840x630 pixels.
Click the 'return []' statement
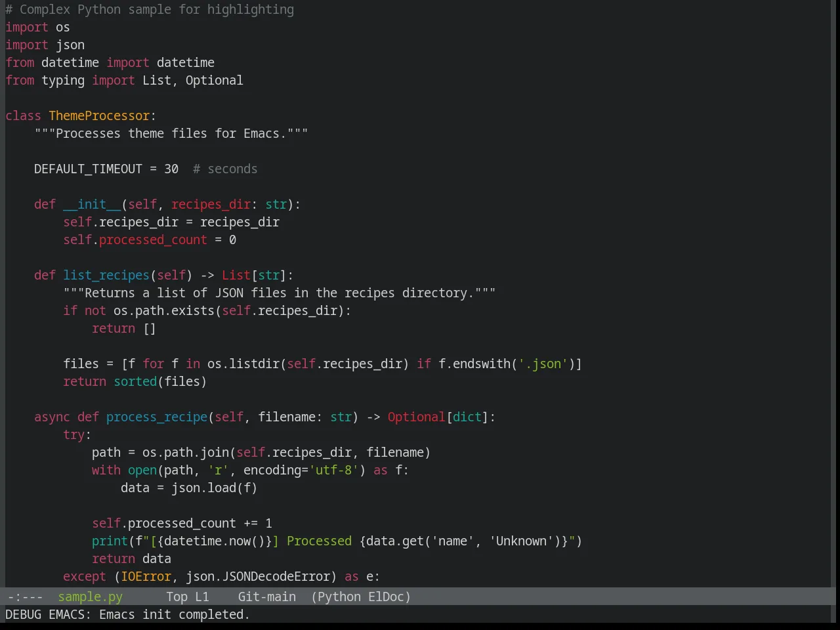pos(124,328)
